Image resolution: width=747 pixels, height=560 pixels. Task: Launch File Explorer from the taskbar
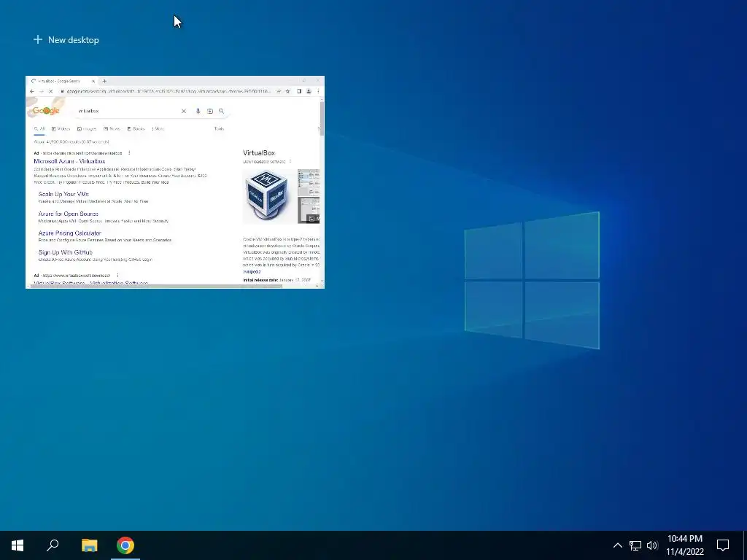(x=89, y=545)
